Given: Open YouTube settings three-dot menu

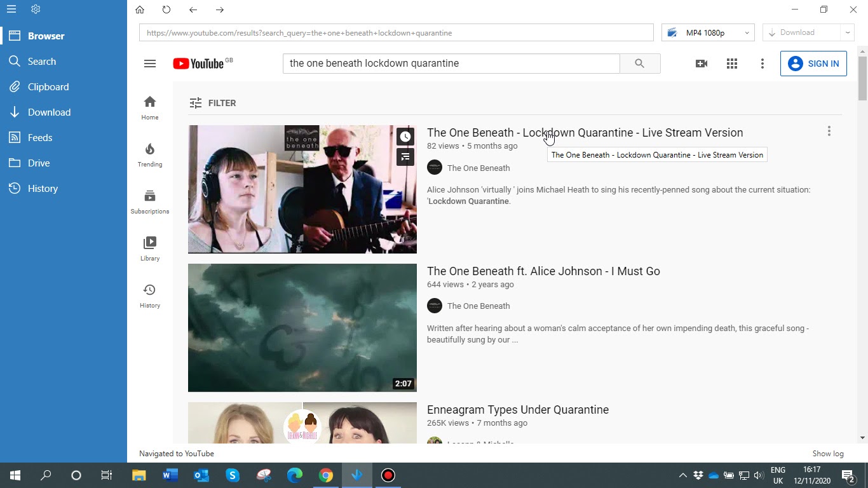Looking at the screenshot, I should (763, 64).
